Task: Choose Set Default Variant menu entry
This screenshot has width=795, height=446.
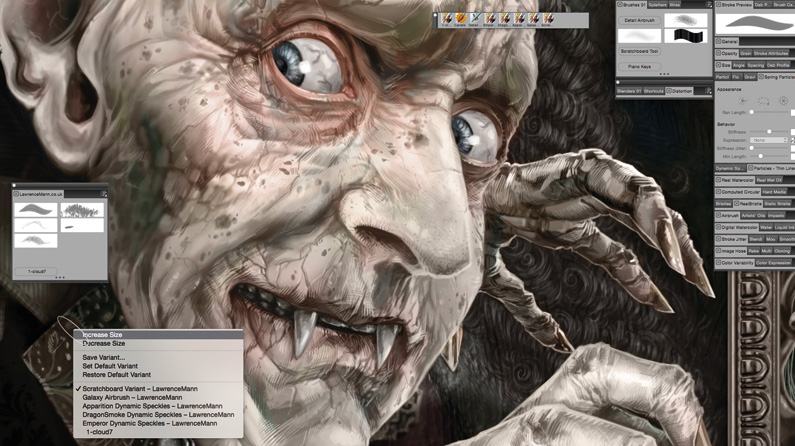Action: click(x=158, y=366)
